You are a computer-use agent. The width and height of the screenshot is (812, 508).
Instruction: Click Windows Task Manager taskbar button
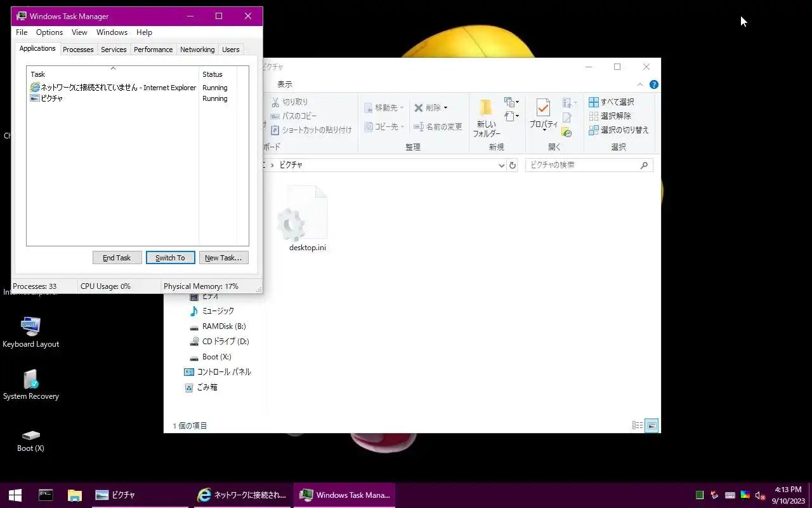click(x=344, y=495)
